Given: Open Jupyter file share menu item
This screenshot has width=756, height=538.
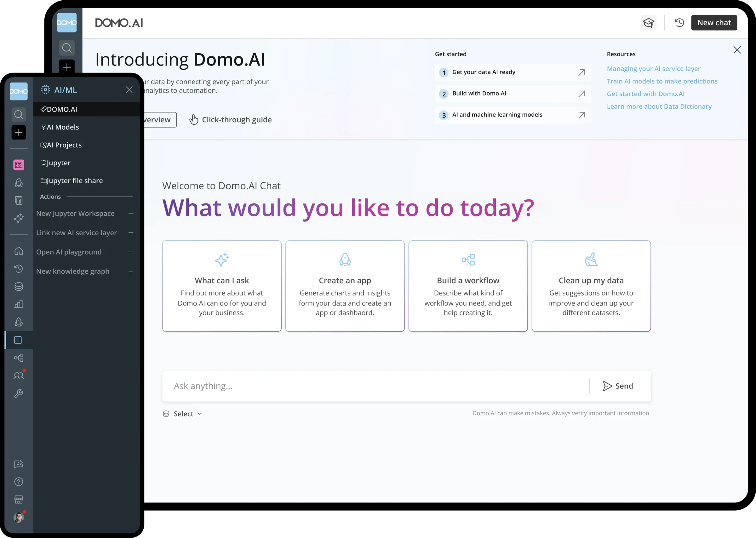Looking at the screenshot, I should point(75,180).
